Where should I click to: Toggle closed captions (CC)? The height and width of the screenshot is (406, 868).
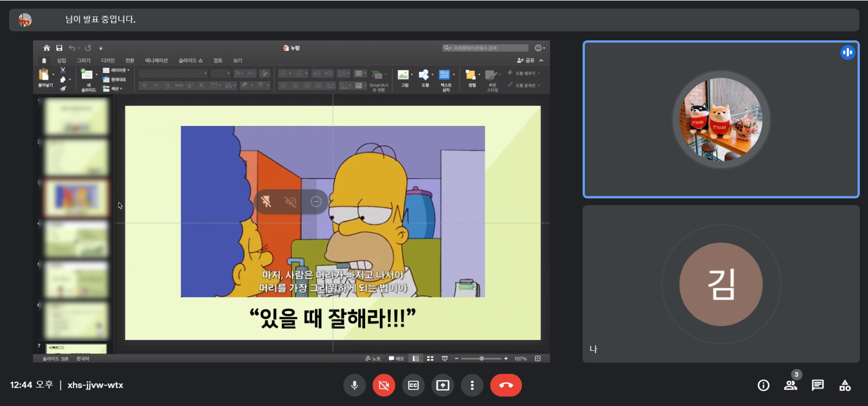point(413,385)
